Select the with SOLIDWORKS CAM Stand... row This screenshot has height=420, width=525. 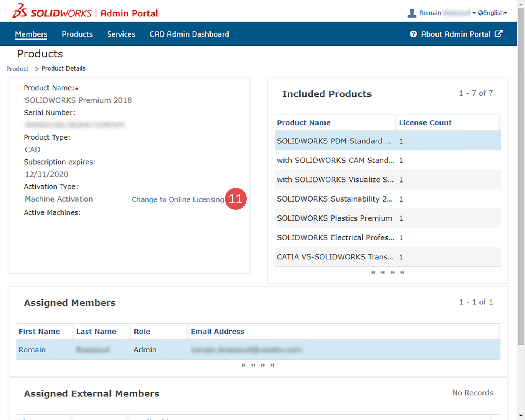pos(388,160)
